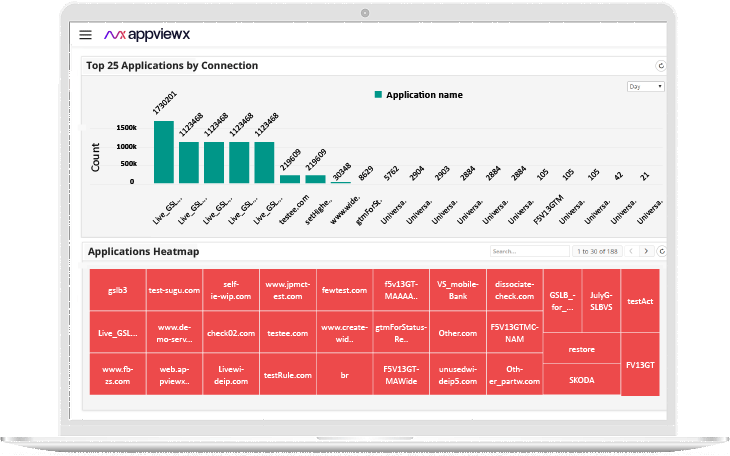Image resolution: width=730 pixels, height=456 pixels.
Task: Select the SKODA heatmap tile
Action: point(581,380)
